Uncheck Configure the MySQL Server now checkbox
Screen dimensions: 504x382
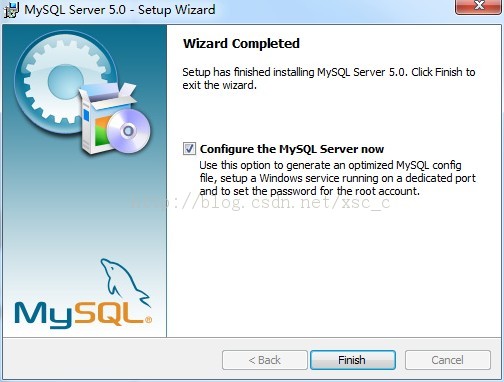pyautogui.click(x=189, y=149)
